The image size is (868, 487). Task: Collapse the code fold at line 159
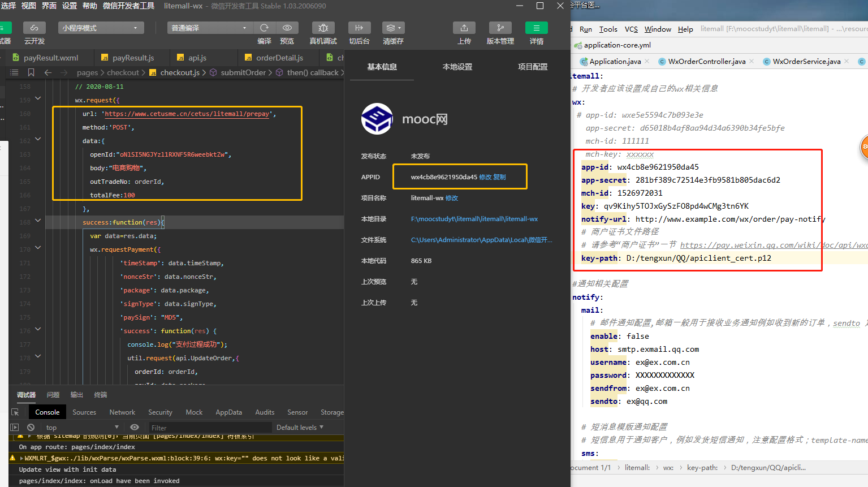click(x=38, y=98)
